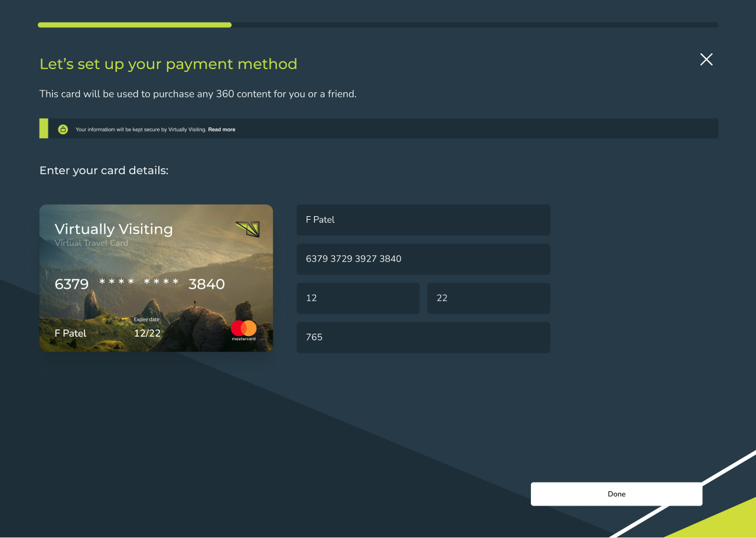Click the virtual travel card preview
Image resolution: width=756 pixels, height=538 pixels.
tap(156, 278)
